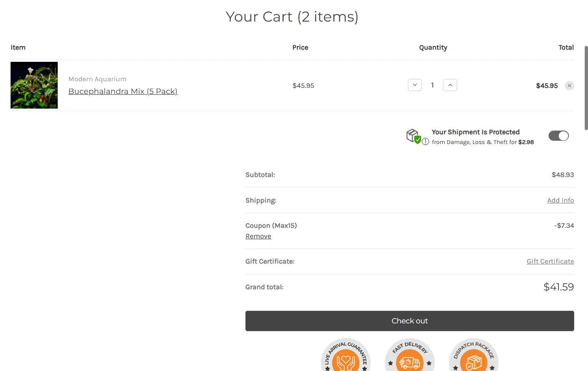Toggle shipment protection switch off

[x=558, y=136]
